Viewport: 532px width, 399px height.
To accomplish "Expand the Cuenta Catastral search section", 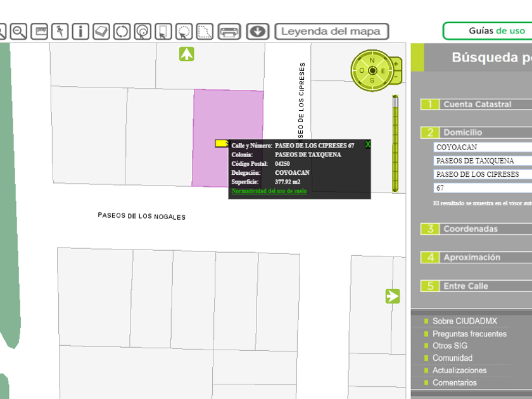I will click(476, 104).
